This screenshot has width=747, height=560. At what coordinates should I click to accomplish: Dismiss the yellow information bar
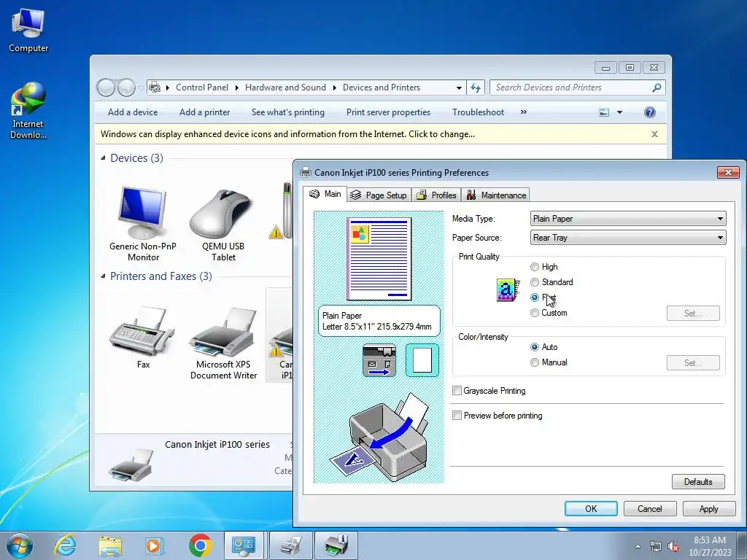[x=654, y=134]
